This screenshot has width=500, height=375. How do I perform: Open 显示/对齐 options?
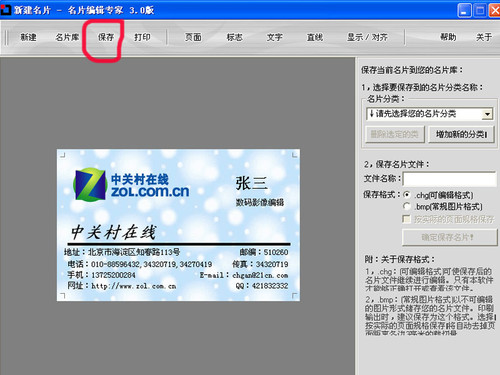[367, 37]
